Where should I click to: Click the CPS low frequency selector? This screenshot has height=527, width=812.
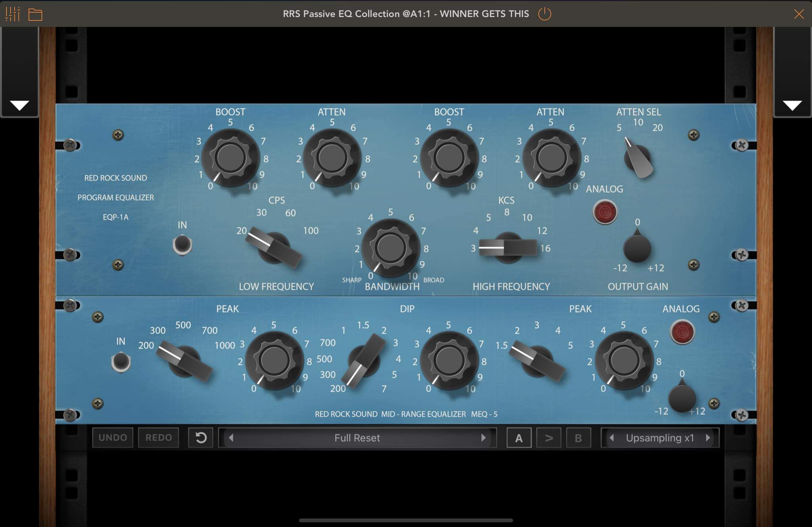point(274,248)
